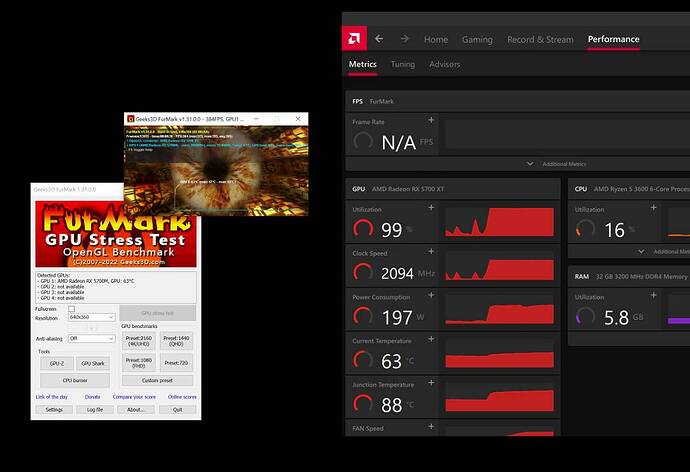The width and height of the screenshot is (690, 472).
Task: Click the plus icon for RAM Utilization
Action: coord(653,295)
